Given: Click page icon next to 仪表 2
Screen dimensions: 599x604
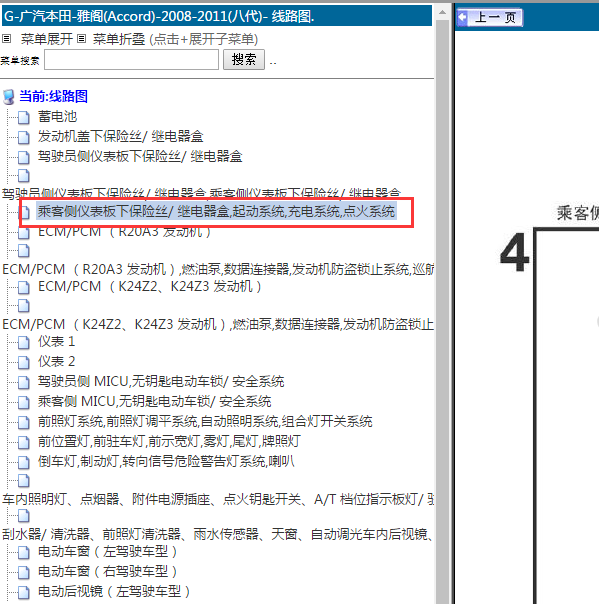Looking at the screenshot, I should [x=23, y=362].
